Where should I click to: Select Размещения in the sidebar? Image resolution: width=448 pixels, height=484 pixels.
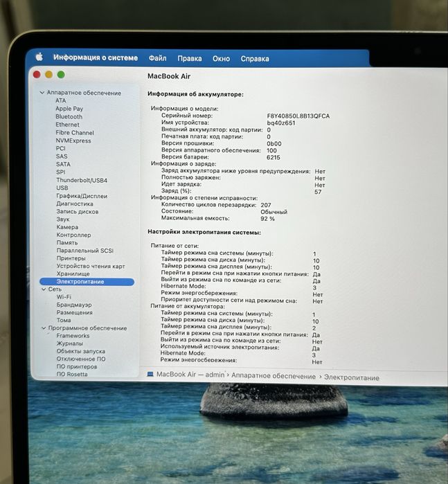click(x=75, y=312)
